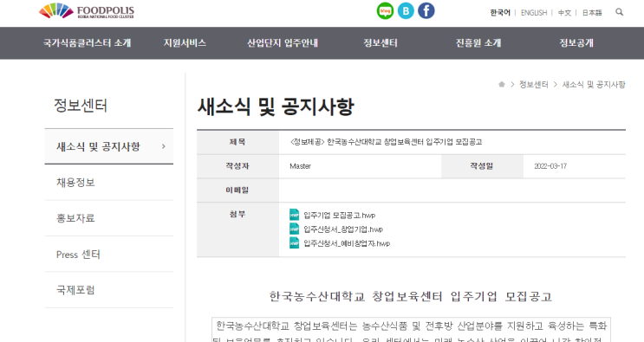Screen dimensions: 644x342
Task: Click hwp icon beside 입주기업 모집공고 file
Action: click(x=294, y=215)
